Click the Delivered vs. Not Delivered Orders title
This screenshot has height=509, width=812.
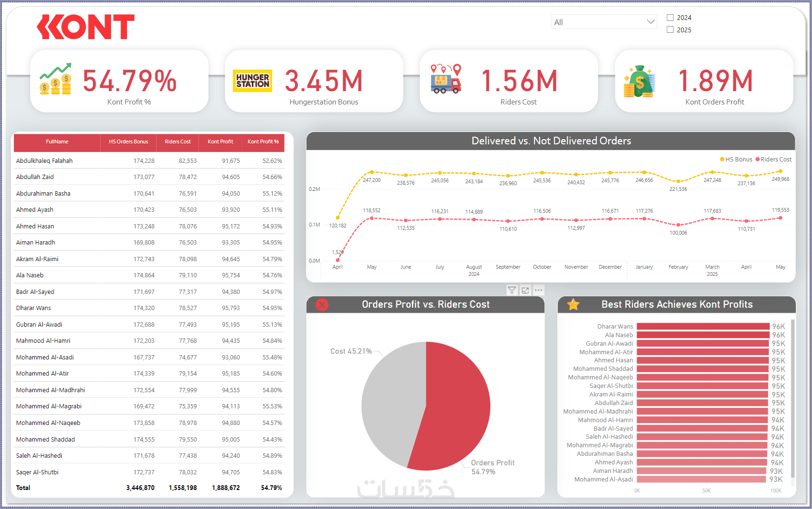point(551,141)
